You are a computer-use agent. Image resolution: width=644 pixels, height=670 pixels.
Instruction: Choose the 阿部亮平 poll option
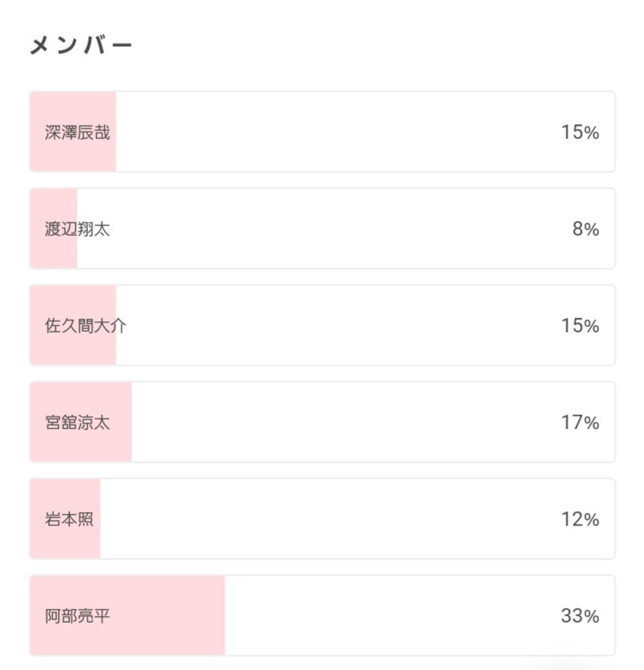(x=322, y=616)
